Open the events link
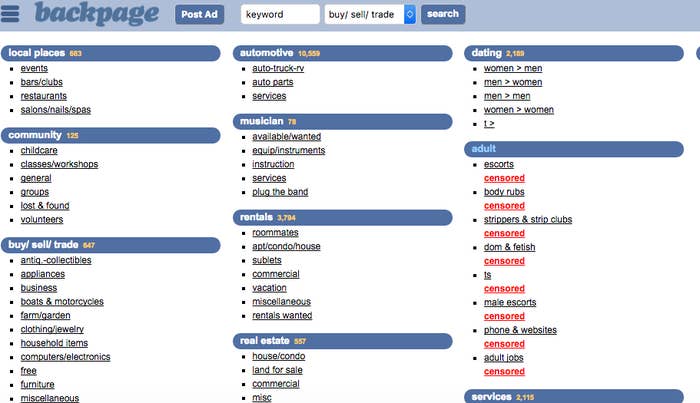 tap(34, 68)
